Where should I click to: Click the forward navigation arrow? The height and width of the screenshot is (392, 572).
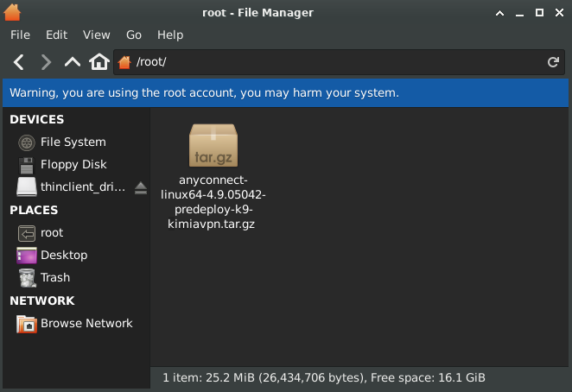[x=46, y=62]
